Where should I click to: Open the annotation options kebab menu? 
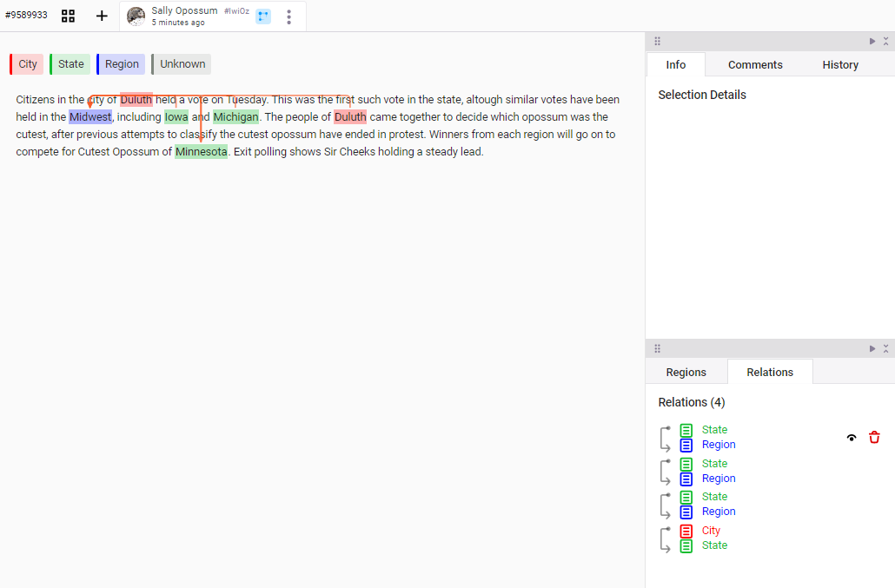pos(288,17)
